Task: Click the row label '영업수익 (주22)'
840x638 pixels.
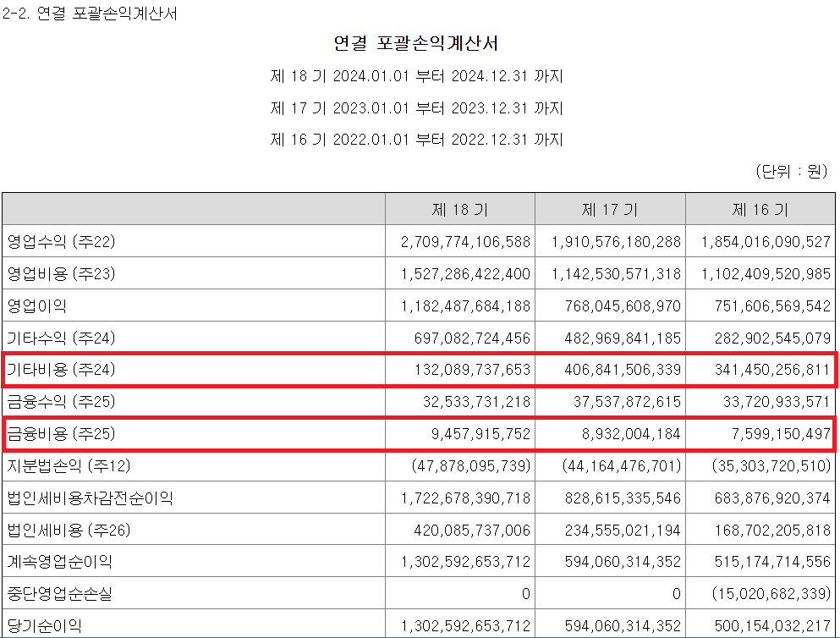Action: pyautogui.click(x=61, y=242)
